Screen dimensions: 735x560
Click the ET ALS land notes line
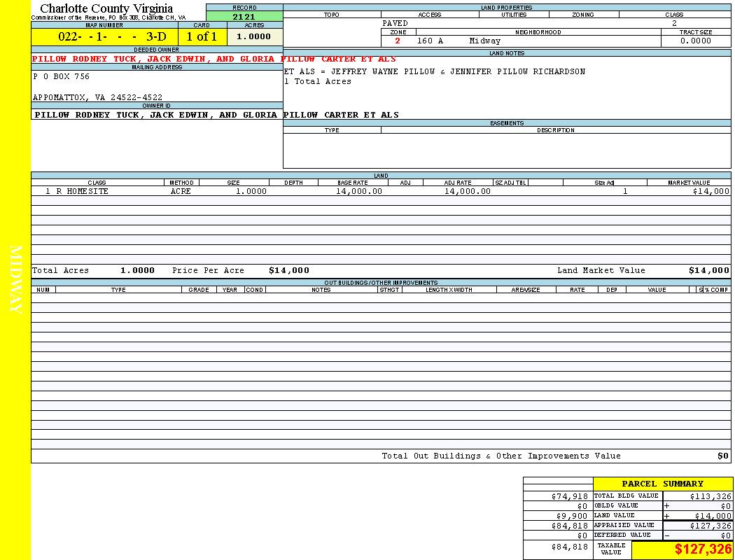pos(434,71)
